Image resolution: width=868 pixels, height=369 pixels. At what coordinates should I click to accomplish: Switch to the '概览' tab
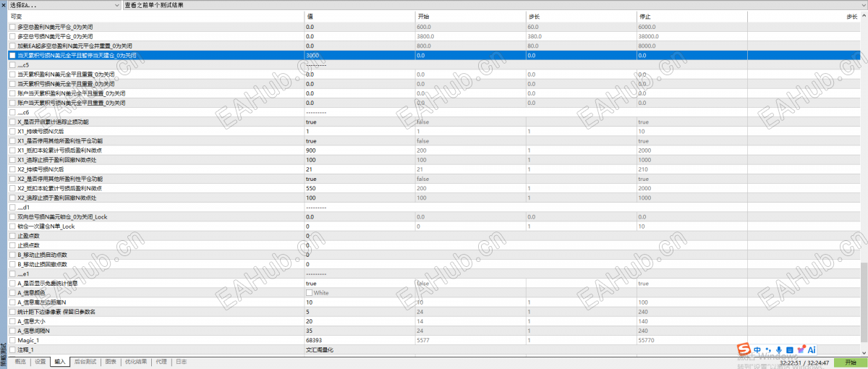coord(20,362)
